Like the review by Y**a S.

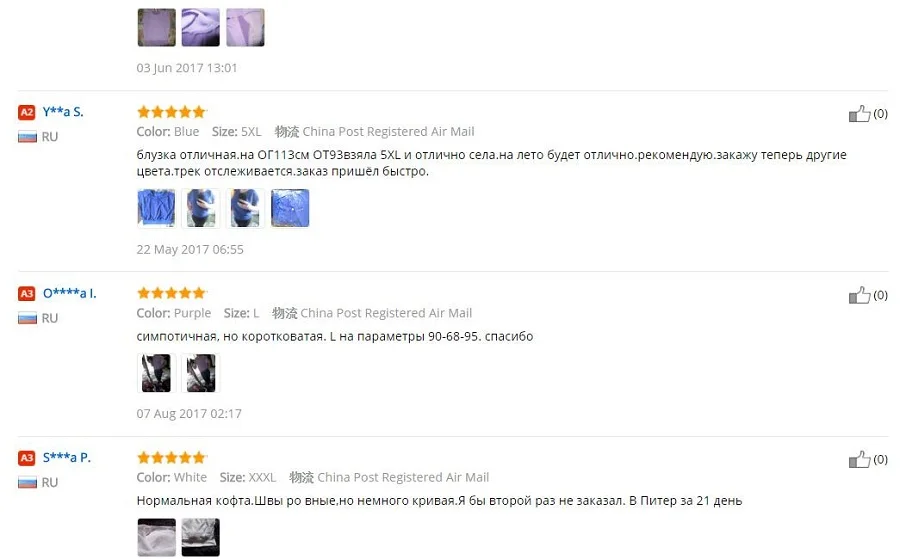click(859, 114)
